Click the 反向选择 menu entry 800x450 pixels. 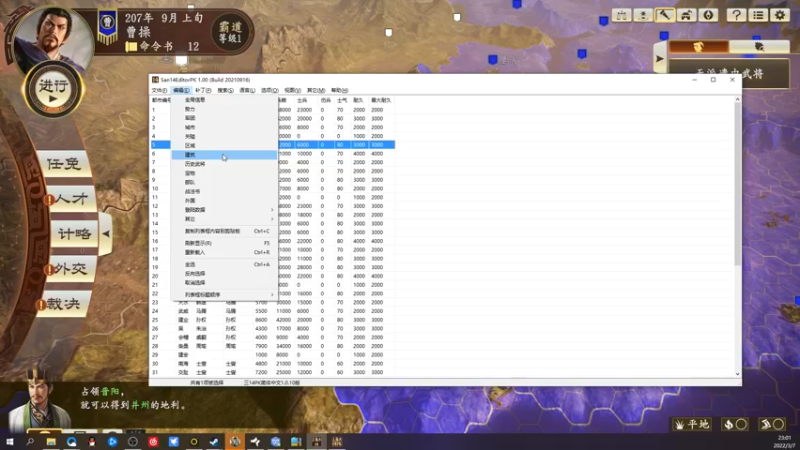(224, 273)
